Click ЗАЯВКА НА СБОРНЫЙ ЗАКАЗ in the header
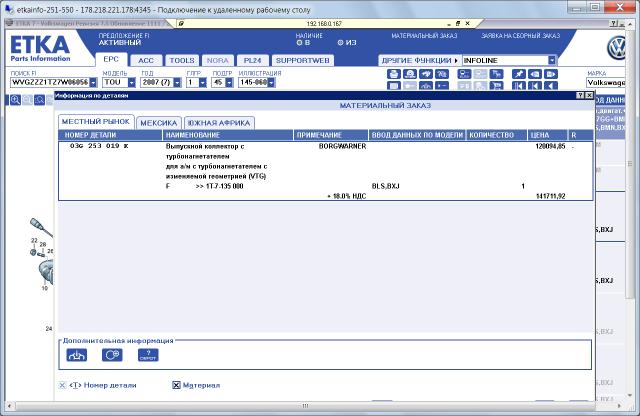This screenshot has width=640, height=416. point(520,36)
